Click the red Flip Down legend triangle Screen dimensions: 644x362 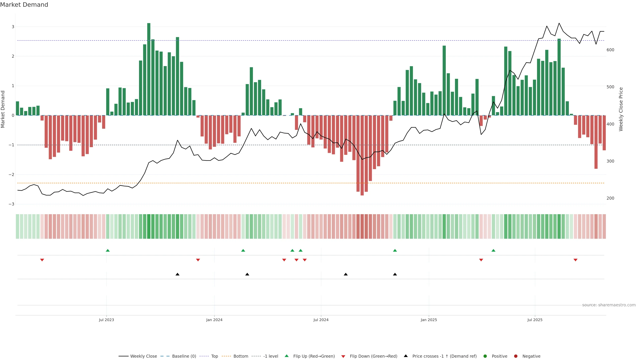[343, 356]
